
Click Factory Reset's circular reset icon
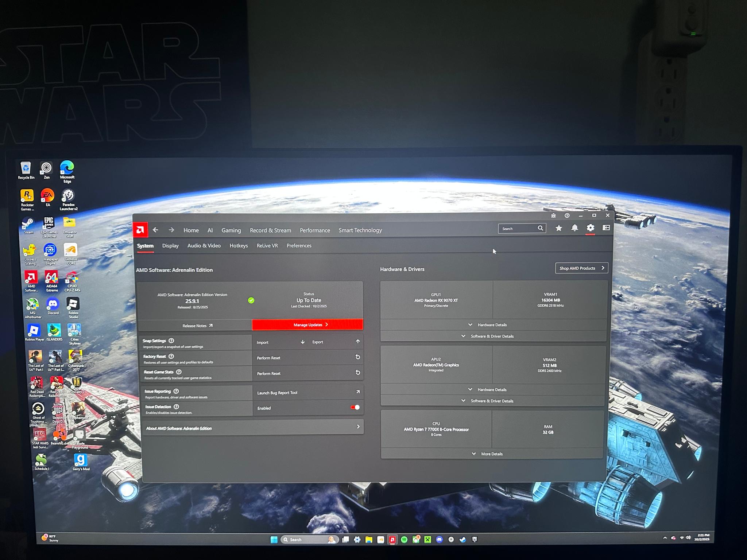[358, 357]
